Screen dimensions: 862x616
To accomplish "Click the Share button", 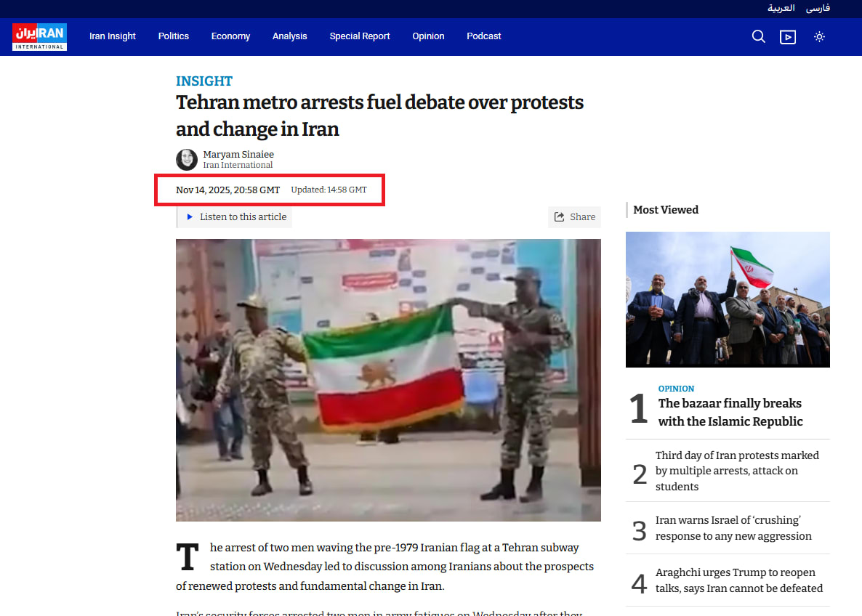I will (x=574, y=216).
